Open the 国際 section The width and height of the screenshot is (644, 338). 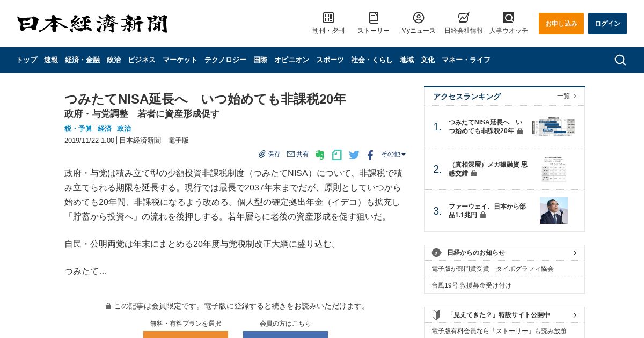click(x=260, y=60)
